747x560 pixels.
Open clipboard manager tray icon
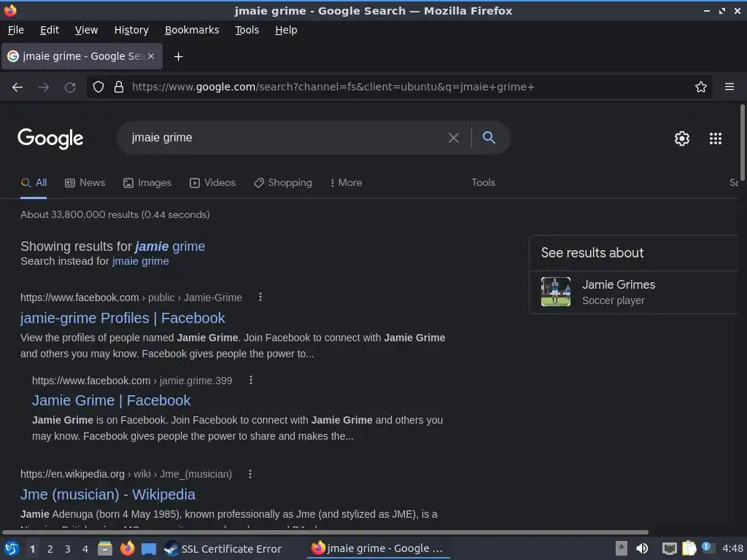click(689, 548)
